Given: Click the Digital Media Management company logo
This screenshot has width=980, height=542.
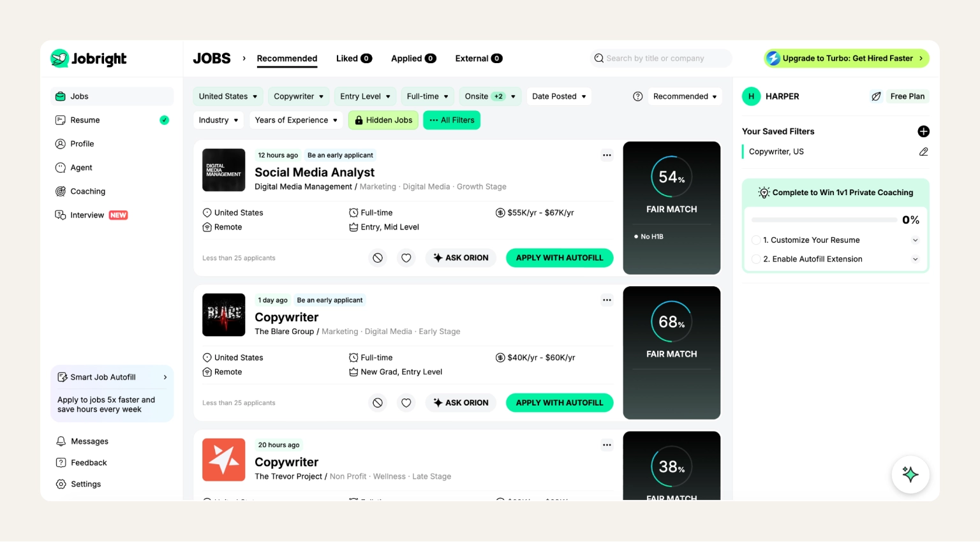Looking at the screenshot, I should 223,170.
